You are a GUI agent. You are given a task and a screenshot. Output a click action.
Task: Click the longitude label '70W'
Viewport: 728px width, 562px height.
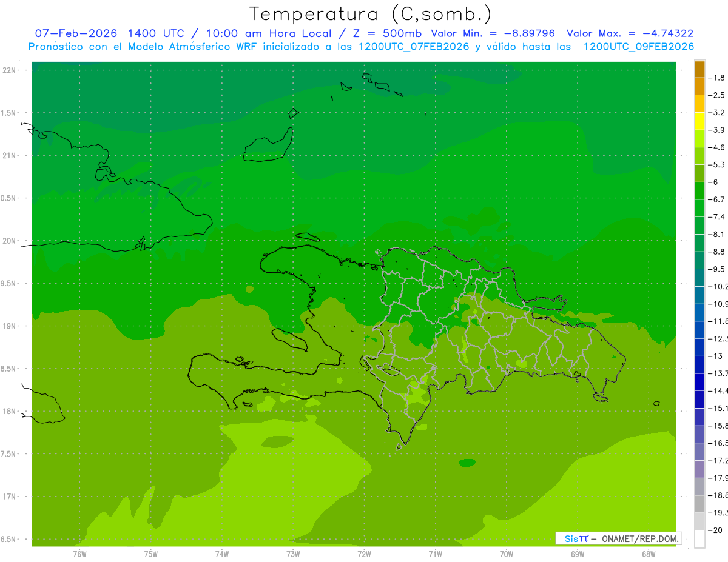coord(507,554)
